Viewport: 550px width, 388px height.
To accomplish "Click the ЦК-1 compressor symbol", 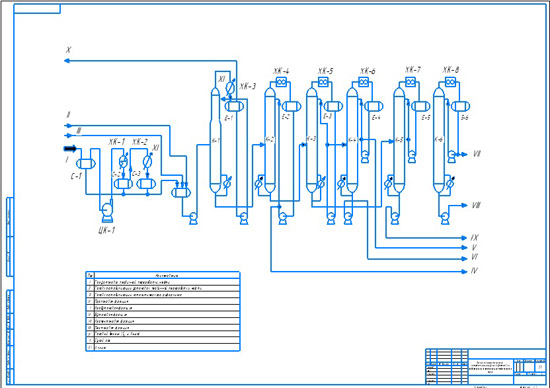I will point(107,212).
